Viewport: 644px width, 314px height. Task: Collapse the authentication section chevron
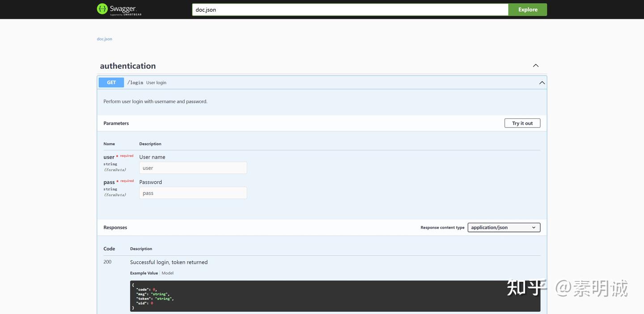click(536, 66)
